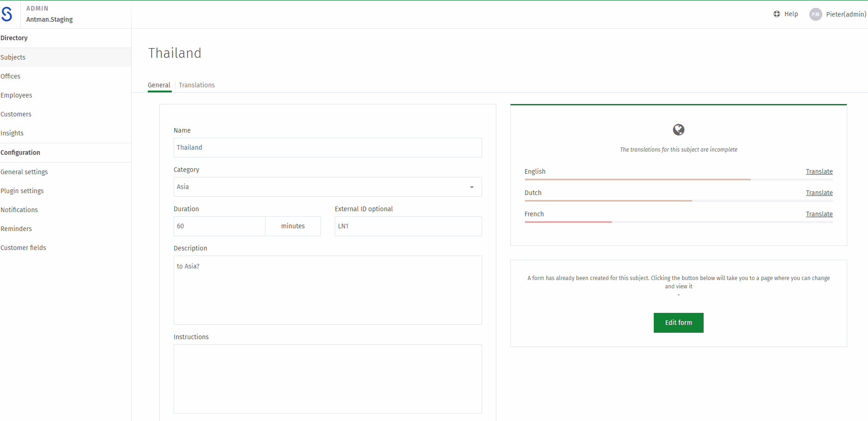Click the Description text area
The height and width of the screenshot is (421, 868).
point(327,290)
